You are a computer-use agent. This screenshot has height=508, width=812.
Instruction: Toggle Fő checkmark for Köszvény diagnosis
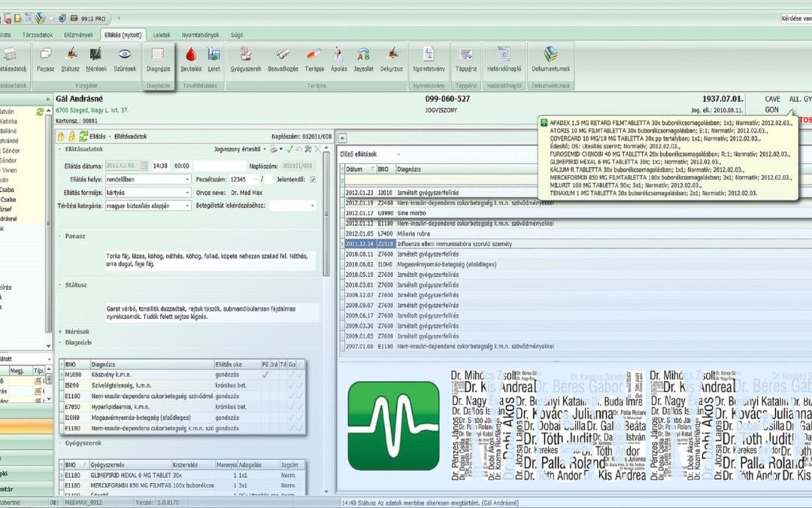(x=265, y=374)
